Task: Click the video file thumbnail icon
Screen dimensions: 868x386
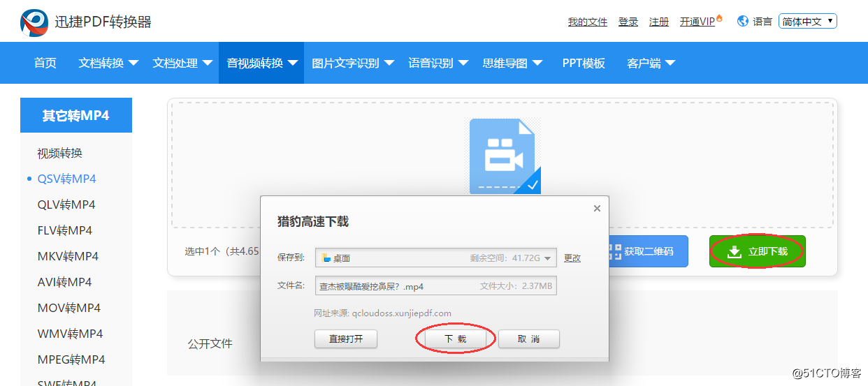Action: coord(505,156)
